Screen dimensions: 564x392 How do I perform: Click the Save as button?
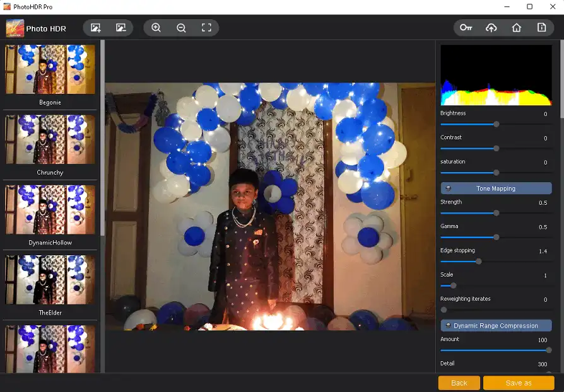click(518, 383)
